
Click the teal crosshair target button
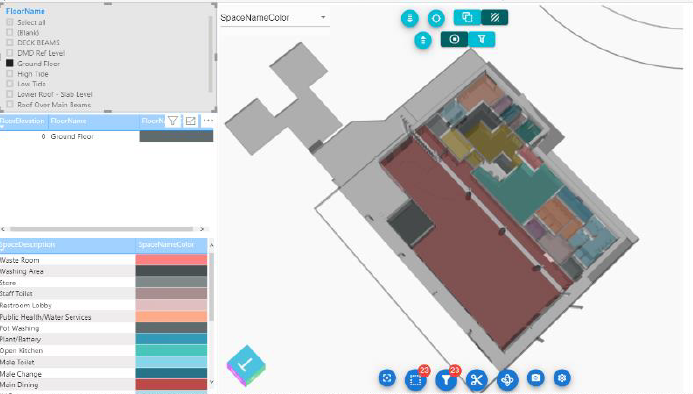click(436, 18)
